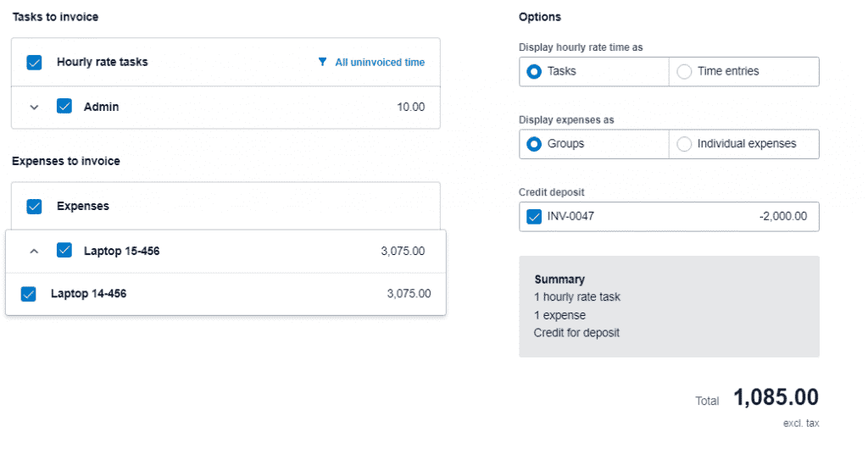Screen dimensions: 868x465
Task: Uncheck the Hourly rate tasks checkbox
Action: pyautogui.click(x=34, y=63)
